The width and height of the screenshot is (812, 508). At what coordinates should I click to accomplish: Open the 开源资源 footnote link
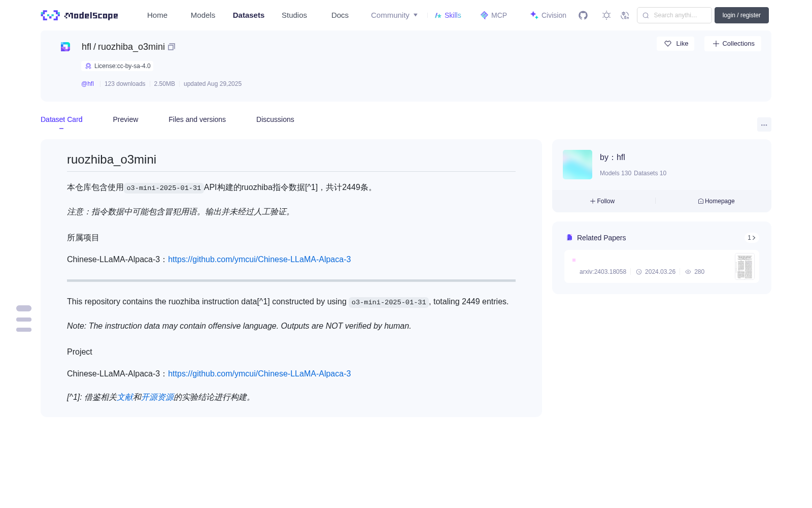(158, 397)
